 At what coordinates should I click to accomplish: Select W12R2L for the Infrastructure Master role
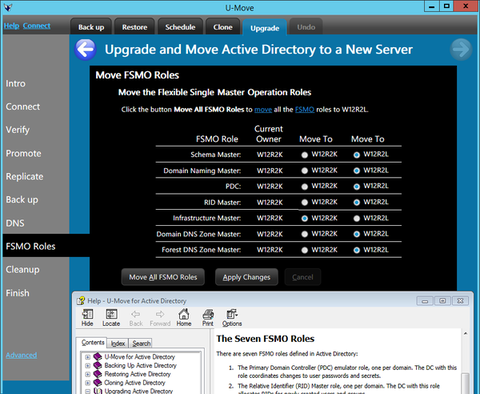click(x=357, y=218)
